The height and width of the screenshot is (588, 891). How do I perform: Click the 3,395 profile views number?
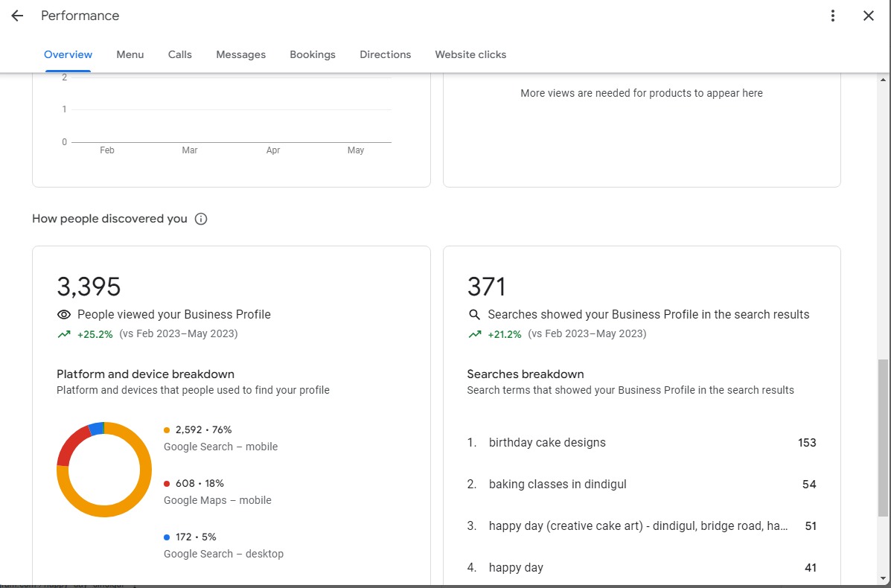[x=89, y=287]
